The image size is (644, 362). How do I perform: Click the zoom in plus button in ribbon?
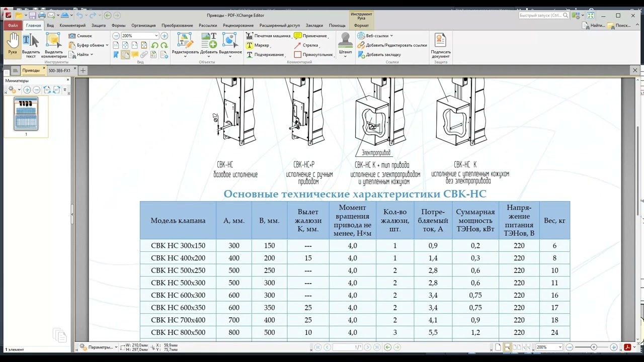164,36
